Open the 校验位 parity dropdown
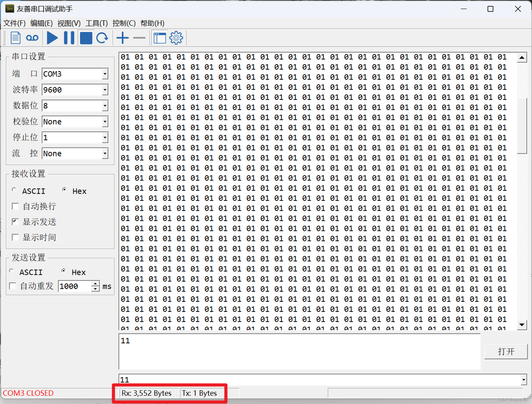 click(x=105, y=122)
